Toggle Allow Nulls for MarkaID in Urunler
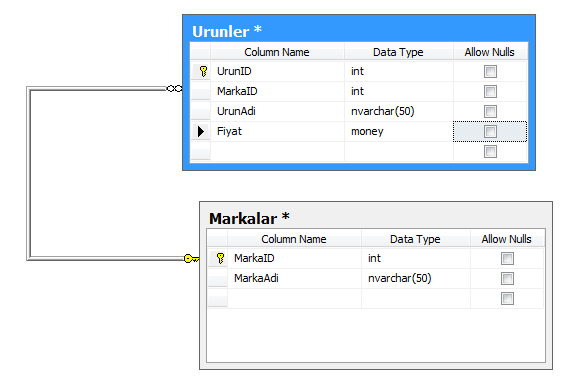567x378 pixels. click(490, 92)
